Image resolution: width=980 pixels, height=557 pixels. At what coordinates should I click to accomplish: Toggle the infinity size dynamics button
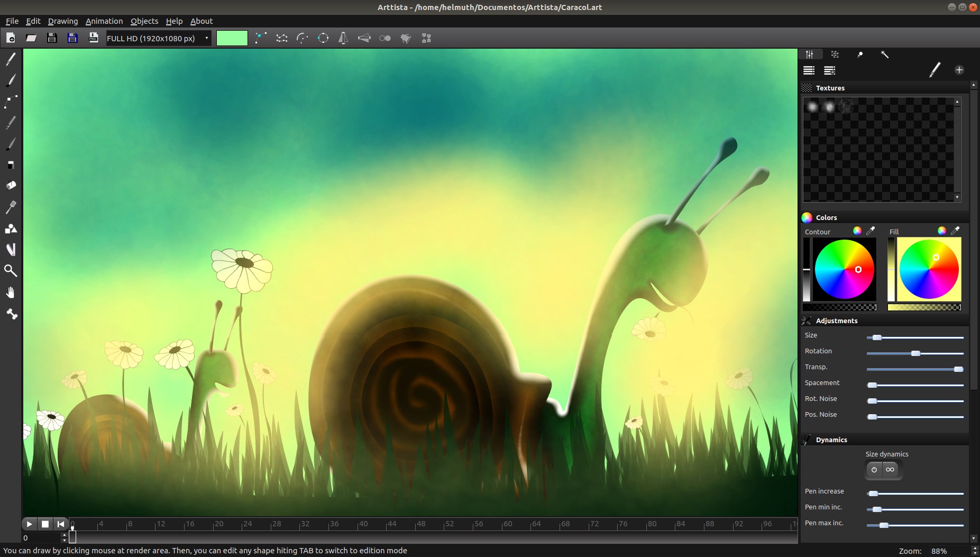(891, 470)
